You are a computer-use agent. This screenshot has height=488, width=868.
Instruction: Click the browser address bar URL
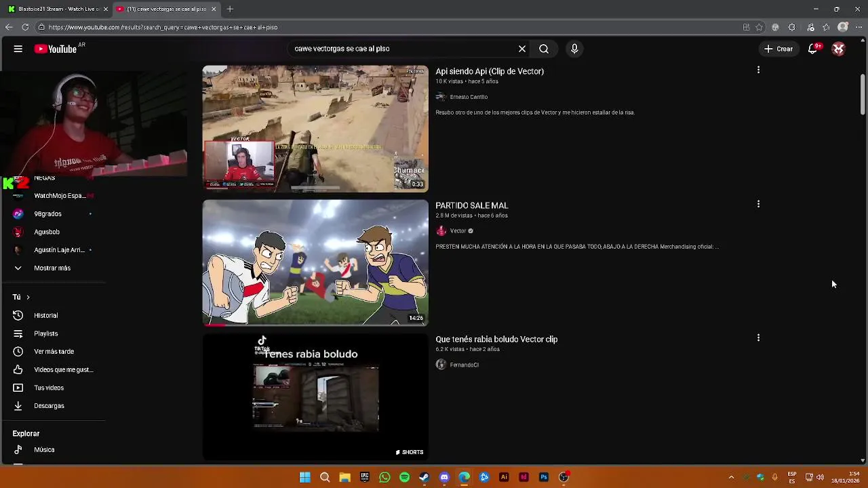coord(163,28)
